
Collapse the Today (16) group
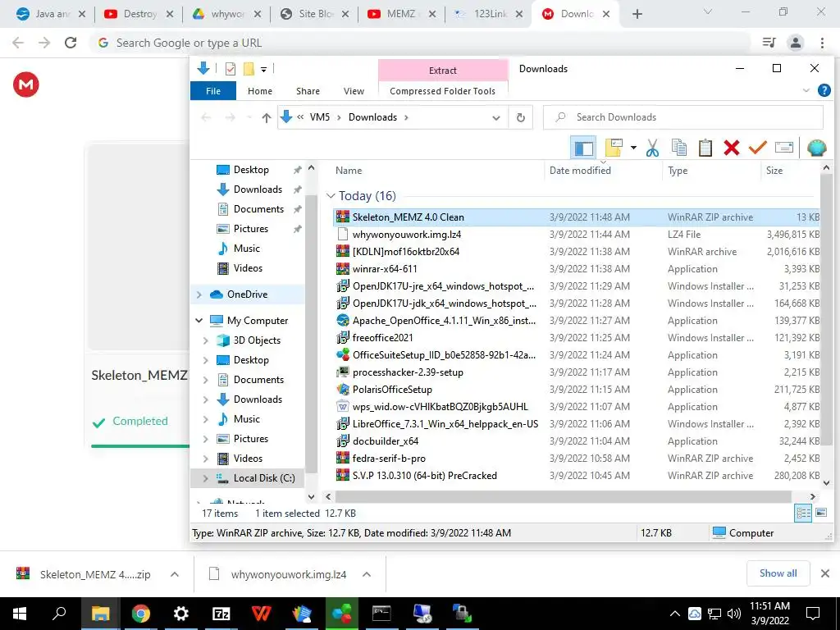[331, 196]
